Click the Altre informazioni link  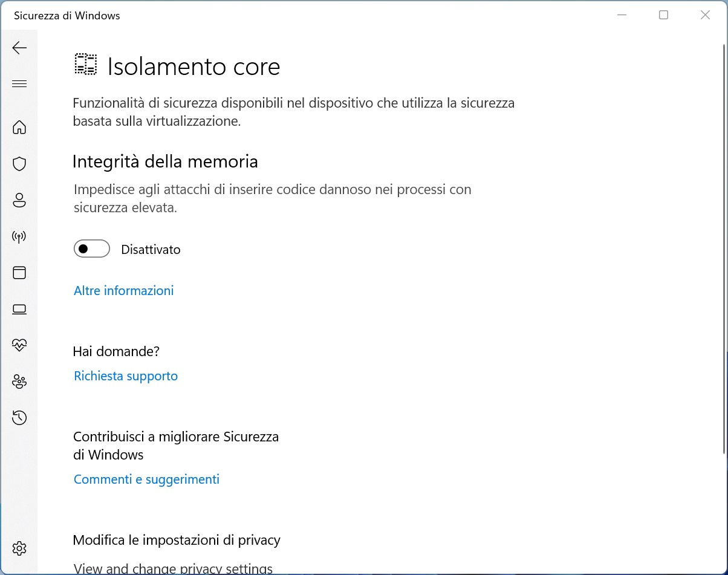point(123,291)
